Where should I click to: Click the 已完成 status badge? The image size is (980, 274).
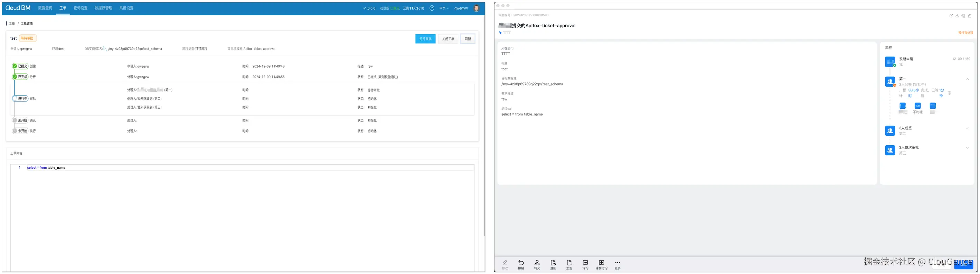point(20,77)
